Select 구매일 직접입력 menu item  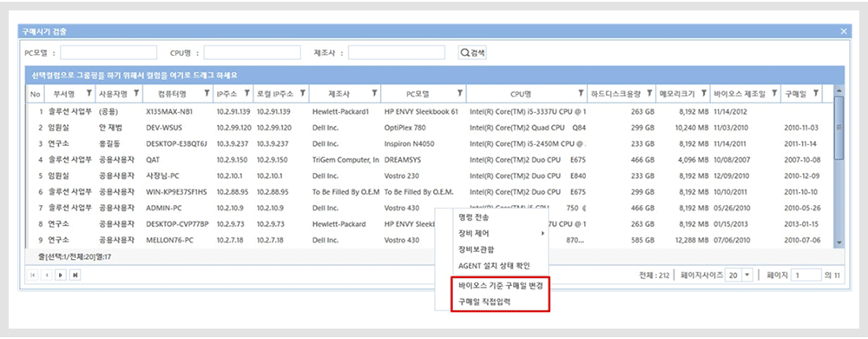(x=484, y=302)
